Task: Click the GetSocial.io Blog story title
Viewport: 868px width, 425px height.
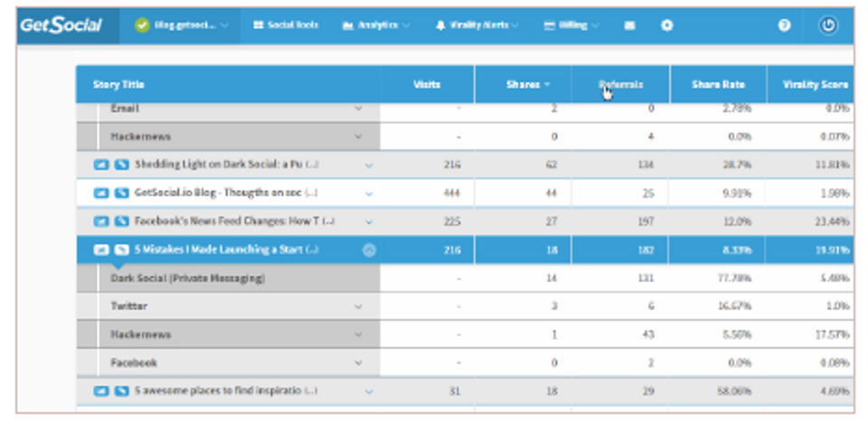Action: click(x=226, y=194)
